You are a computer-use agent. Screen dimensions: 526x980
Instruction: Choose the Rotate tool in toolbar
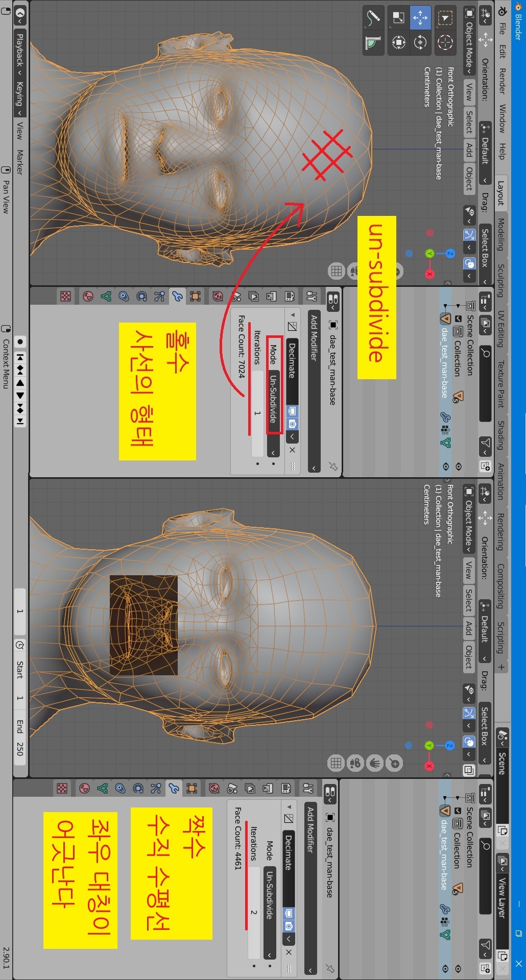pos(420,42)
